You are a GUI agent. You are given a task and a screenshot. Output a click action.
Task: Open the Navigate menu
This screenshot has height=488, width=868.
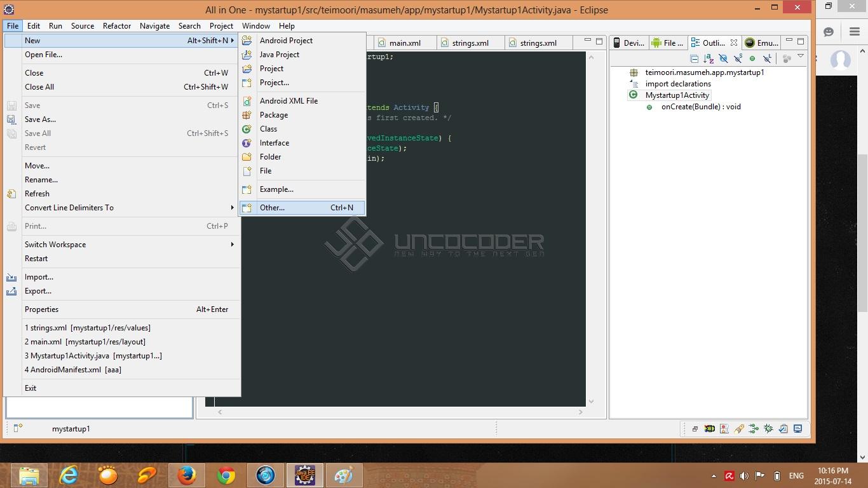coord(154,26)
